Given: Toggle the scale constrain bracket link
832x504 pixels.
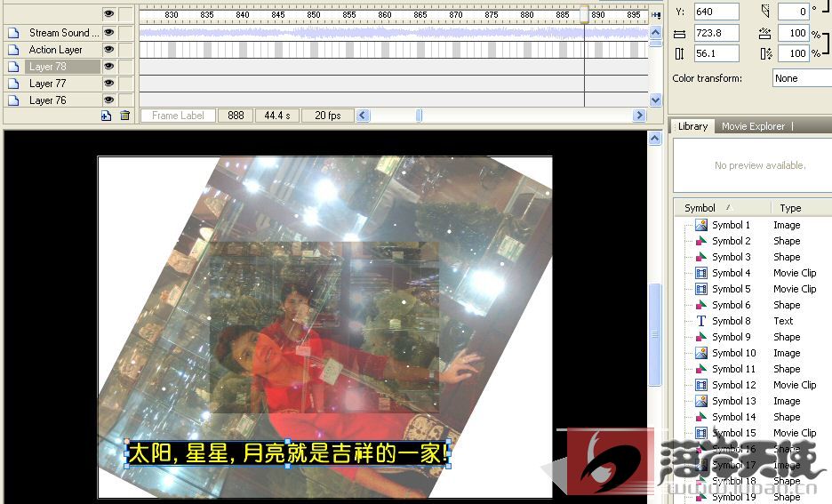Looking at the screenshot, I should [826, 44].
